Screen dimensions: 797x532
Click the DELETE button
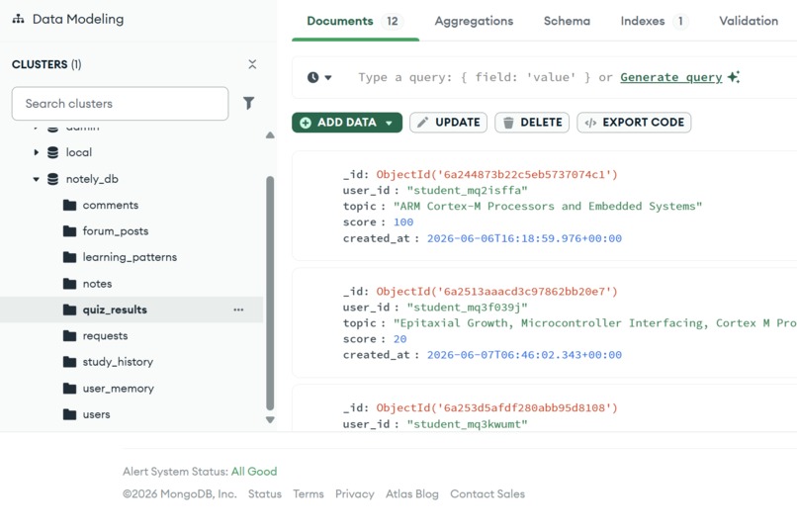click(532, 123)
